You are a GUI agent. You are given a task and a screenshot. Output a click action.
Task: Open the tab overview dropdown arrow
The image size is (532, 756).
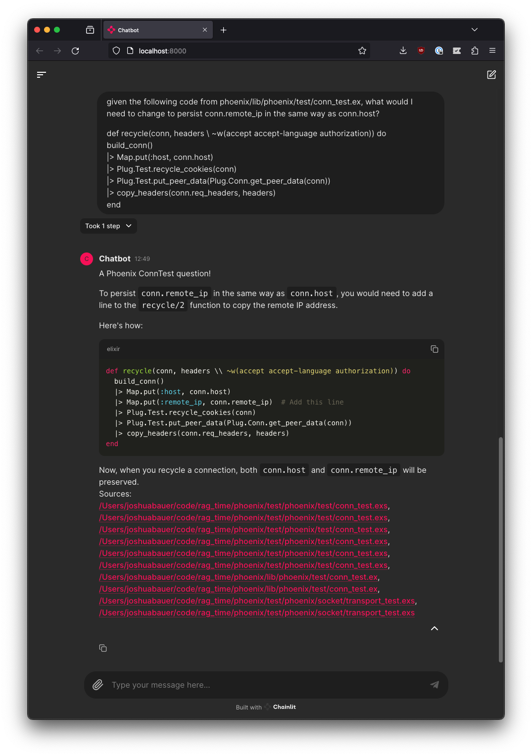(x=475, y=30)
